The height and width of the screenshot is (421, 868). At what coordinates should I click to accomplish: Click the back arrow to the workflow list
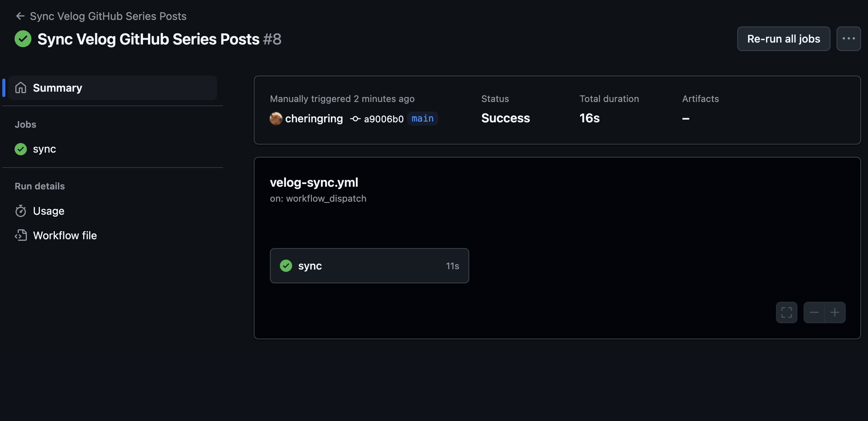20,16
